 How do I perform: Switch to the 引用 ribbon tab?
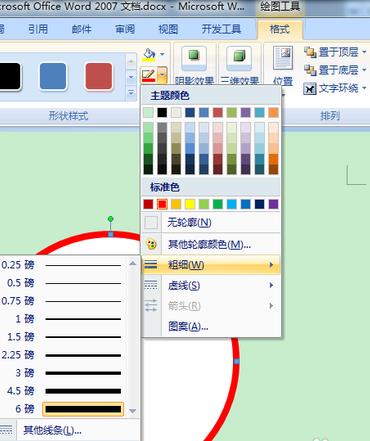(x=38, y=29)
